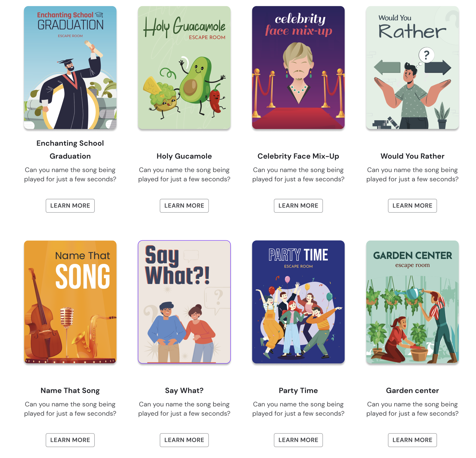Click Learn More under Enchanting School Graduation
The width and height of the screenshot is (476, 458).
pyautogui.click(x=70, y=206)
